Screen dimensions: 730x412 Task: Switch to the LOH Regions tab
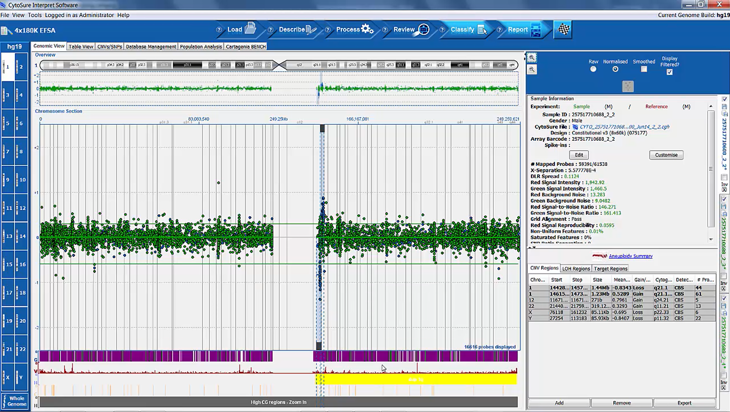575,269
